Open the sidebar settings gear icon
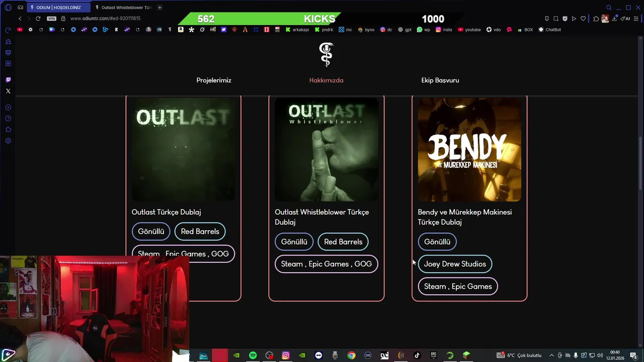The height and width of the screenshot is (362, 644). (x=8, y=141)
